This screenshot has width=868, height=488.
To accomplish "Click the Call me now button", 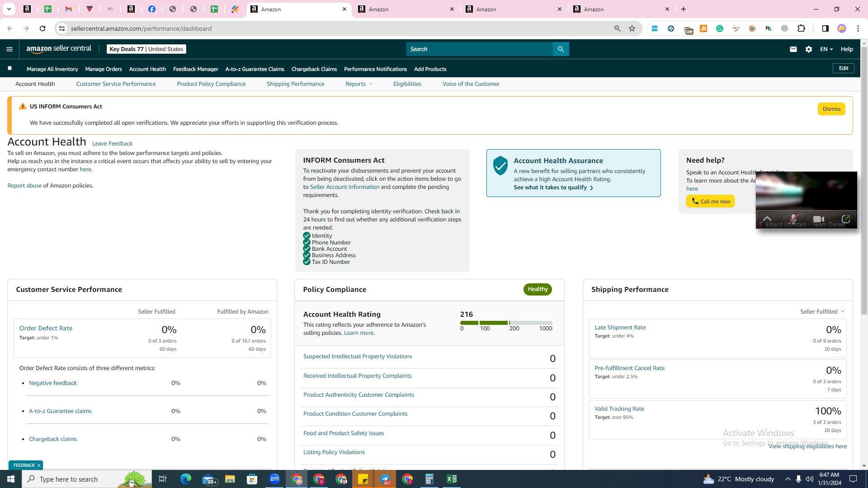I will [710, 201].
